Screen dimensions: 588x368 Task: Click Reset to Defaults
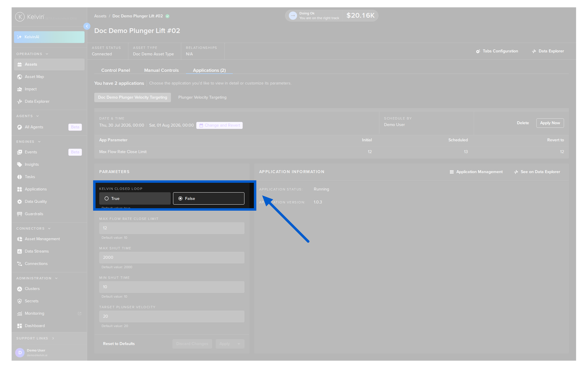(x=119, y=344)
